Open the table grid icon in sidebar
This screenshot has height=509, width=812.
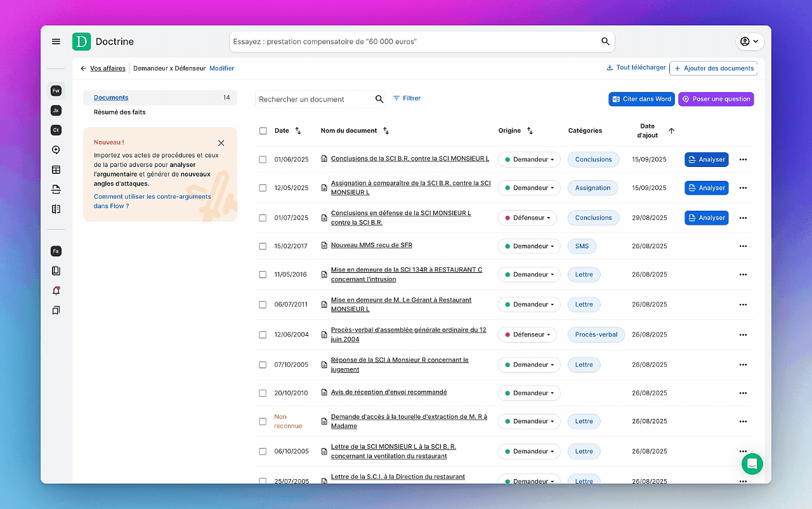[56, 169]
